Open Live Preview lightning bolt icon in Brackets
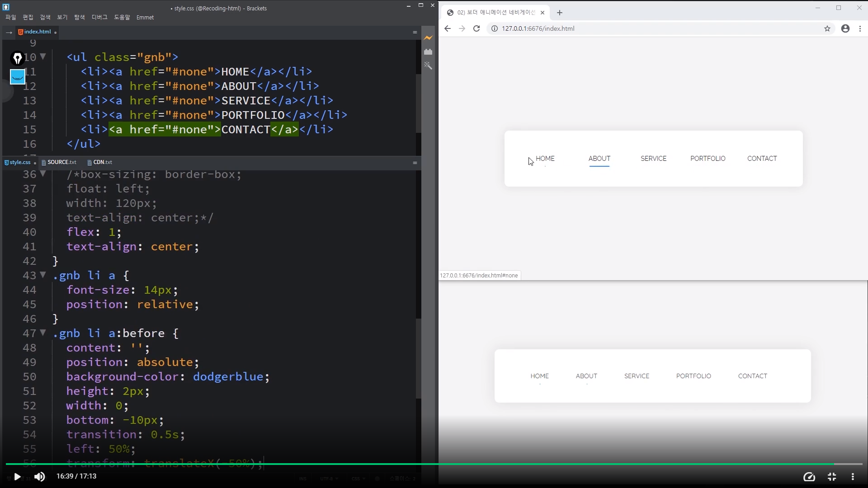Screen dimensions: 868x488 (428, 38)
